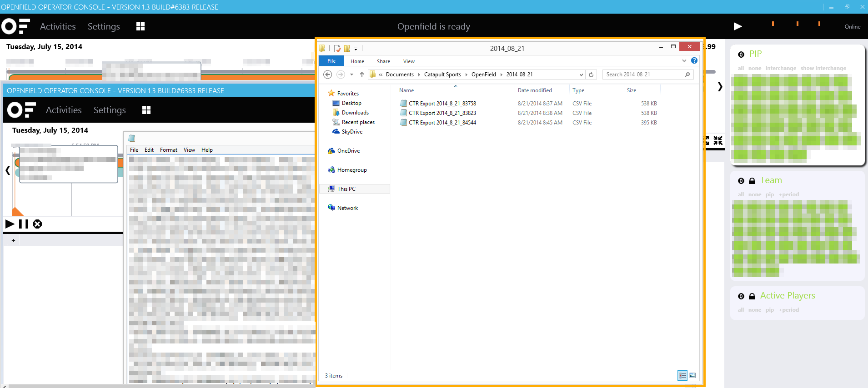
Task: Click the nested console Activities menu
Action: (x=64, y=110)
